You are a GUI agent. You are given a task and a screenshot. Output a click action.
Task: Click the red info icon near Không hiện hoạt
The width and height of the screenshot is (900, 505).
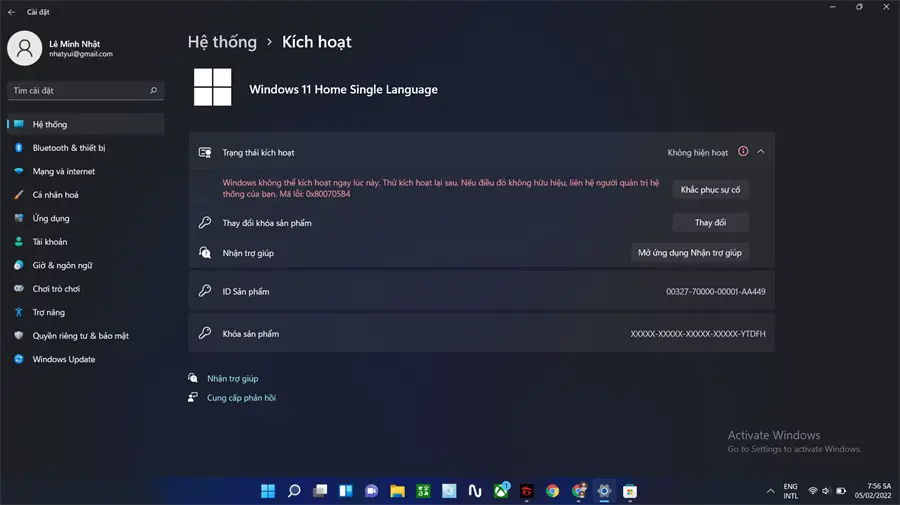743,152
